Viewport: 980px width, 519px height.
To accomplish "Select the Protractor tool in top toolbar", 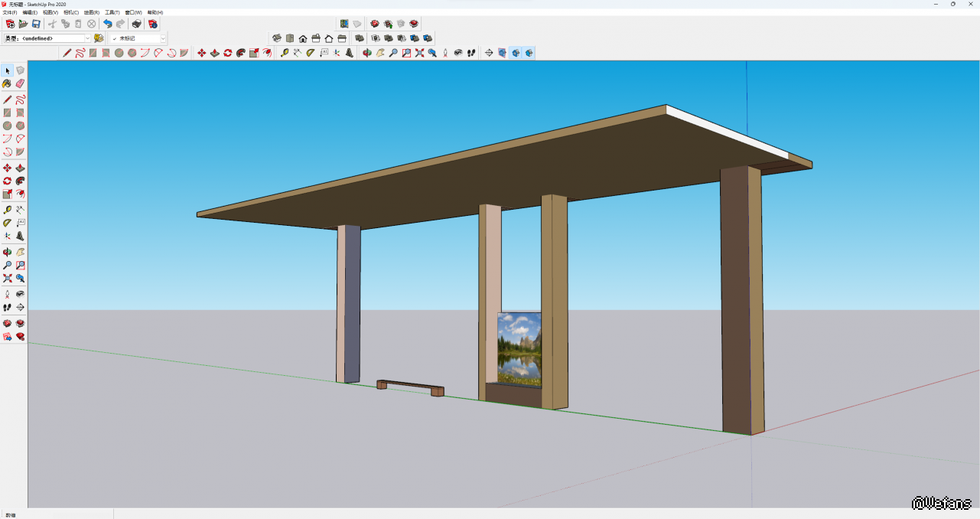I will (310, 53).
